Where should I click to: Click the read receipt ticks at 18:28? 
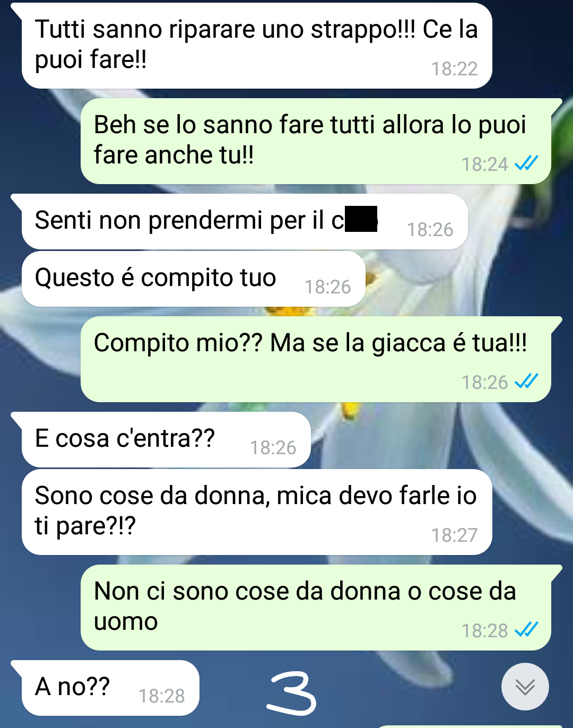coord(527,629)
